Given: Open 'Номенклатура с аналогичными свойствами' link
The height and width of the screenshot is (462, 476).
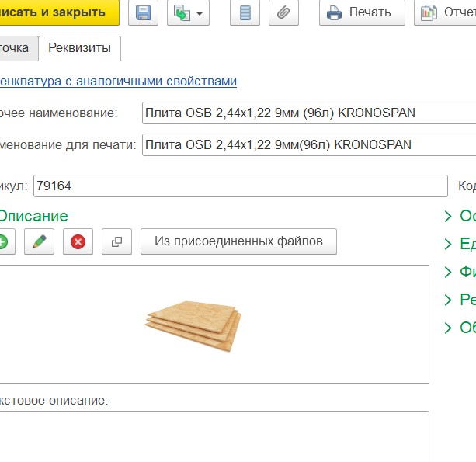Looking at the screenshot, I should 118,81.
